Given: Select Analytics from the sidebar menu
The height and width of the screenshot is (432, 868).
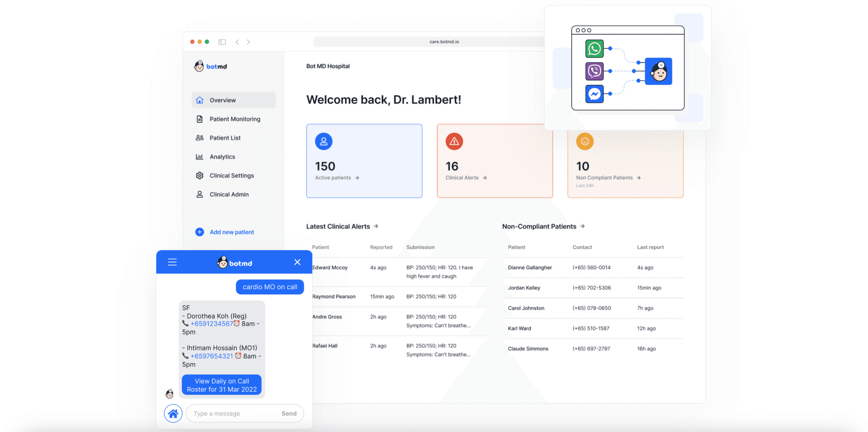Looking at the screenshot, I should (222, 157).
